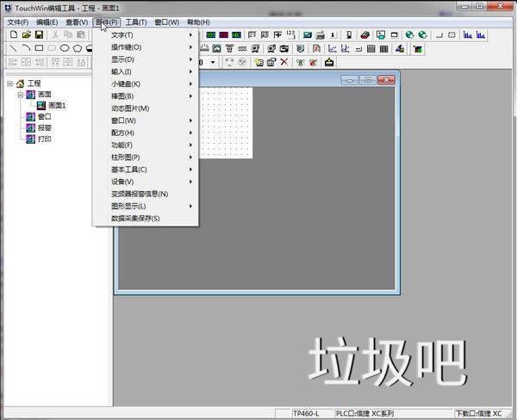Choose 动态图片(M) from the parts menu
Viewport: 517px width, 420px height.
click(x=146, y=108)
